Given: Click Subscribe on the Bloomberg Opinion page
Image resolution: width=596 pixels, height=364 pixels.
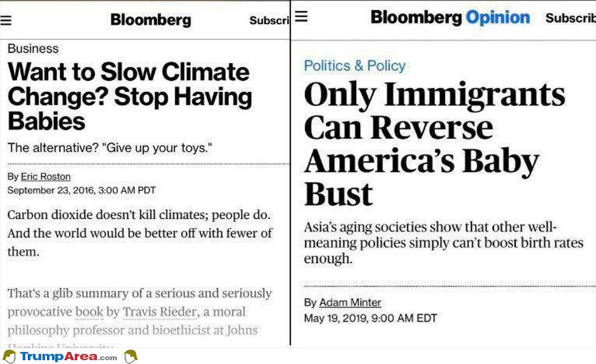Looking at the screenshot, I should pyautogui.click(x=571, y=18).
